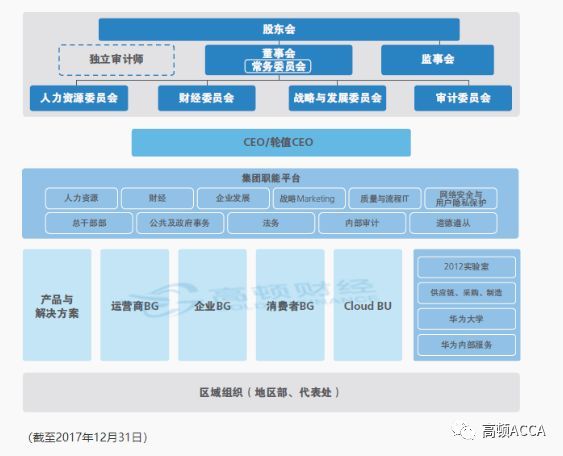
Task: Click the 网络安全与用户隐私保护 box
Action: [x=461, y=198]
